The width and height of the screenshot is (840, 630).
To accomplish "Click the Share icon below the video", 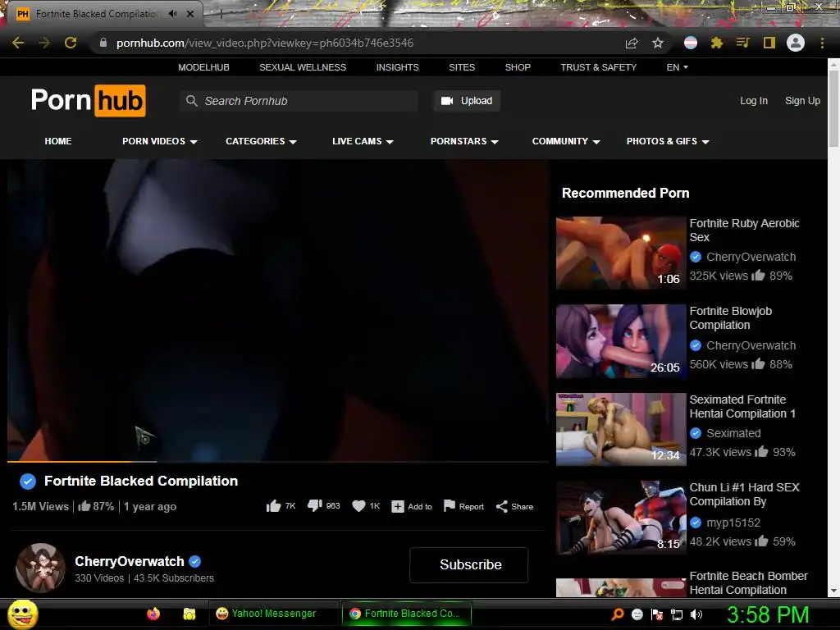I will pos(501,506).
